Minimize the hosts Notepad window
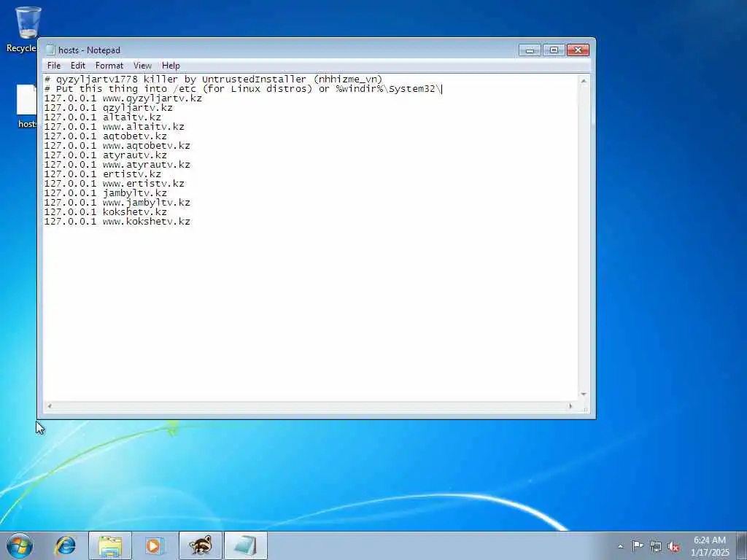The image size is (747, 560). 530,50
